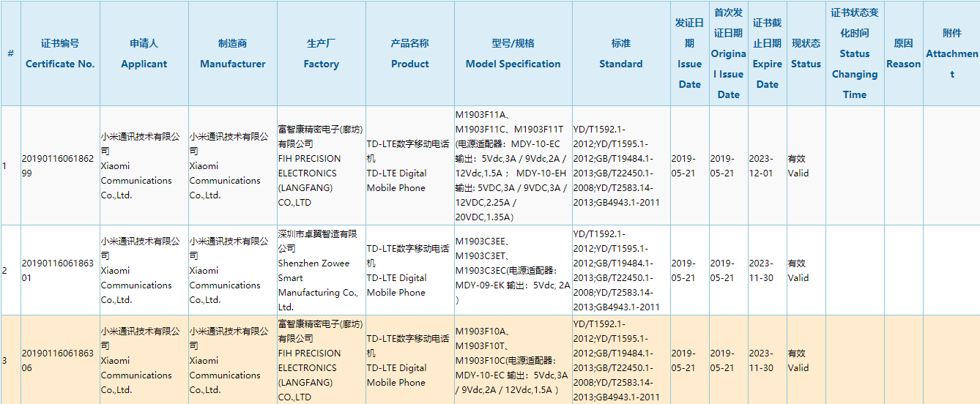Click the standards cell in row 3
This screenshot has width=980, height=404.
pos(620,360)
